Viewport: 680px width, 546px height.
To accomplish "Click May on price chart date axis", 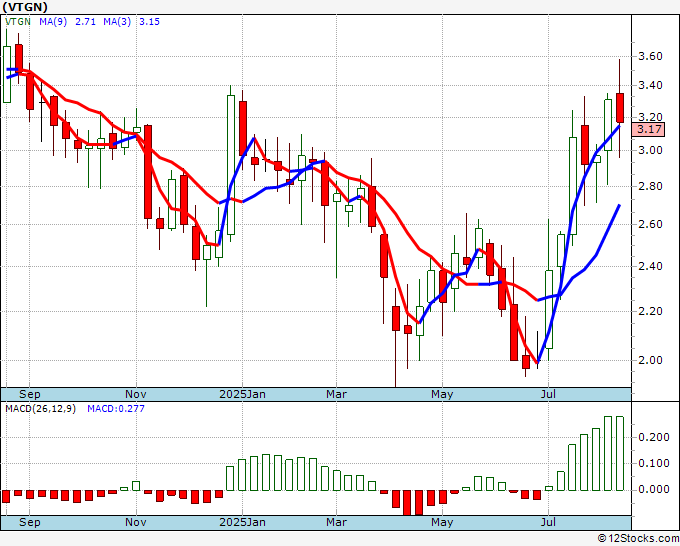I will pos(442,394).
